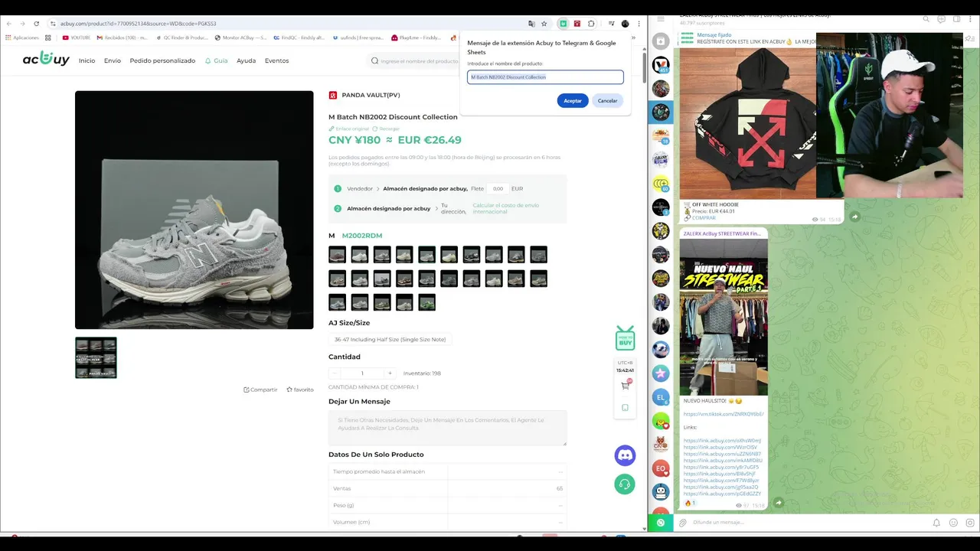Viewport: 980px width, 551px height.
Task: Click COMPRAR link under OFF WHITE HOODIE
Action: (x=704, y=218)
